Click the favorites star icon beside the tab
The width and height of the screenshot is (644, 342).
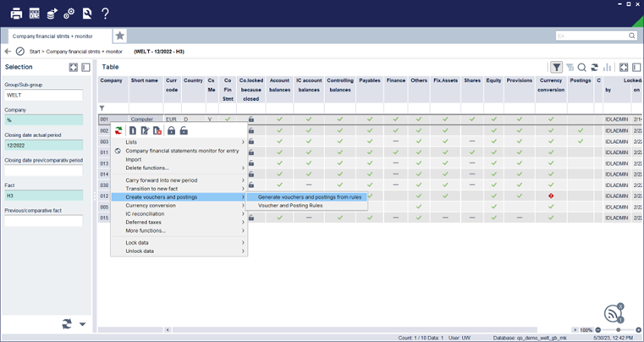pyautogui.click(x=119, y=36)
